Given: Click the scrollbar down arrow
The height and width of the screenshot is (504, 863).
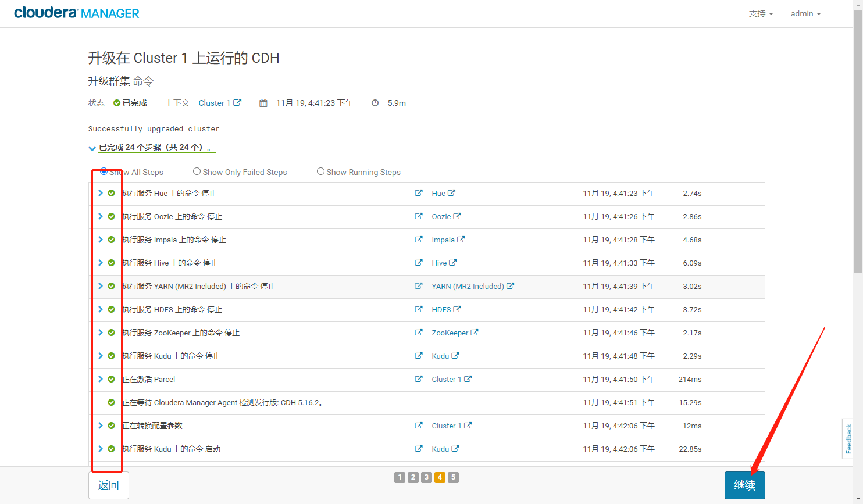Looking at the screenshot, I should 858,499.
